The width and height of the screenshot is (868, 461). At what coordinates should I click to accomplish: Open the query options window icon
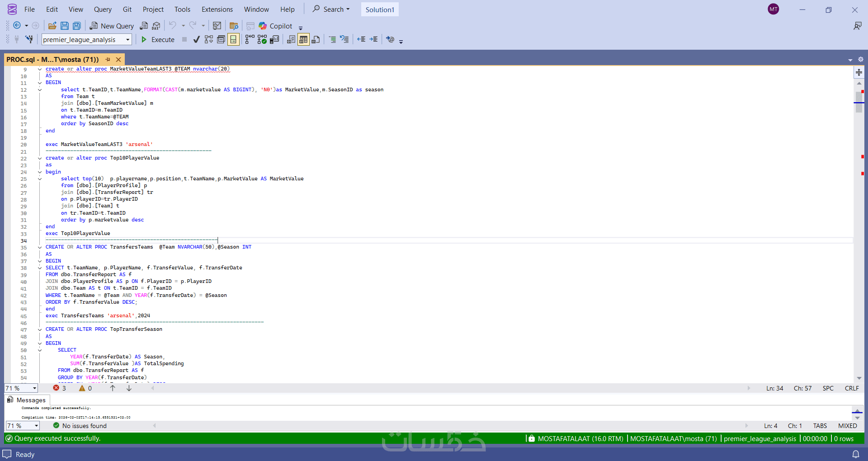click(x=221, y=39)
